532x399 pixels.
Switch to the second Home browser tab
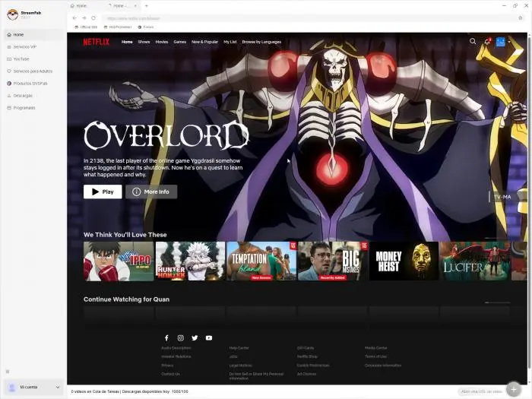coord(122,6)
